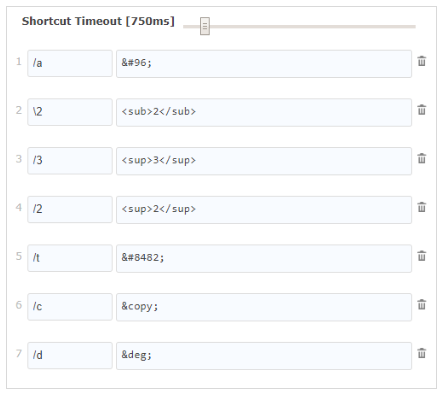
Task: Focus the <sup>3</sup> replacement field
Action: tap(264, 161)
